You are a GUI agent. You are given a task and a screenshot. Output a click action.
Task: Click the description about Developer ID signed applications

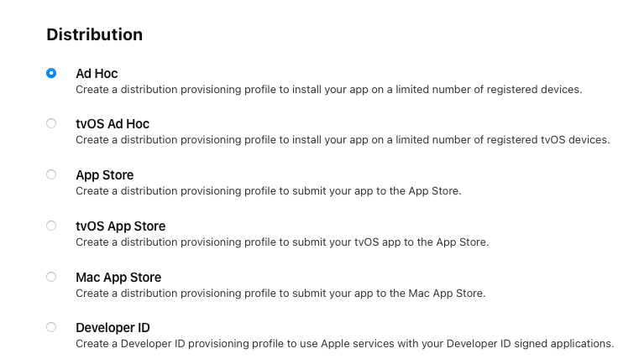coord(345,344)
